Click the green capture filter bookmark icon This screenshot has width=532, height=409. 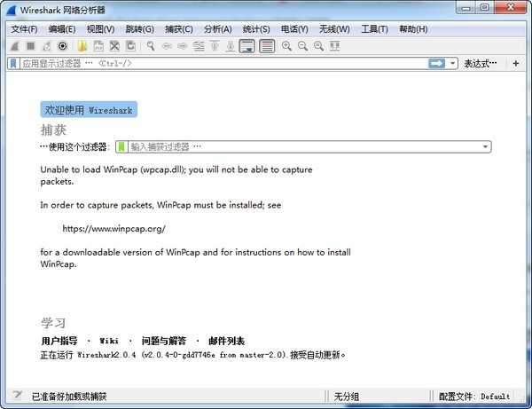121,146
